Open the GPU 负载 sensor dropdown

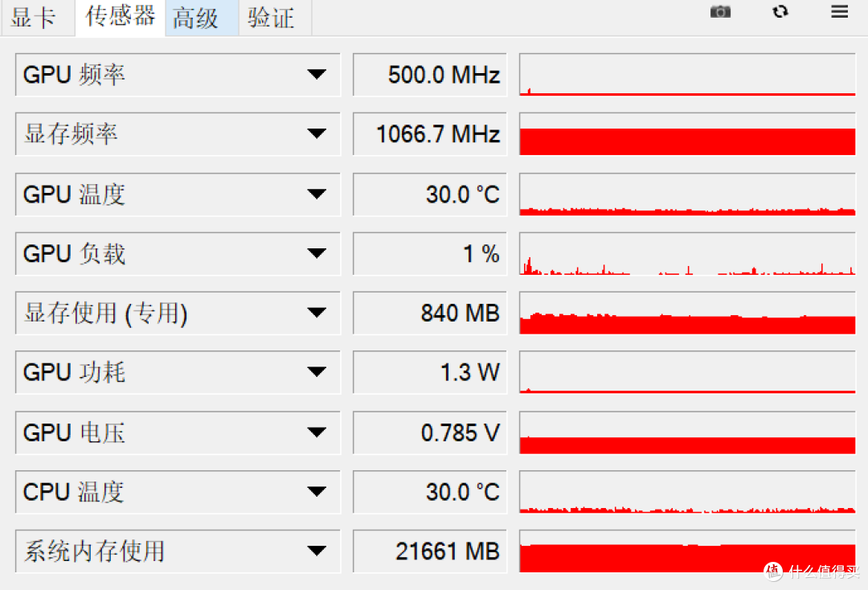coord(178,253)
